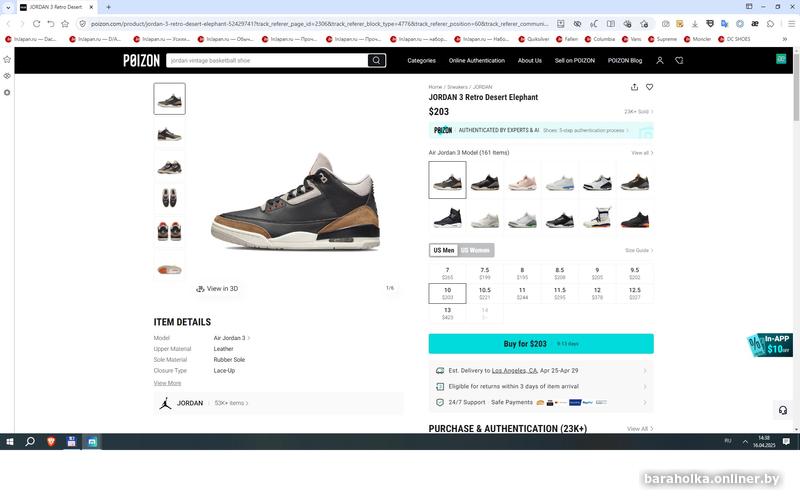The height and width of the screenshot is (500, 800).
Task: Open Windows Start menu
Action: point(10,442)
